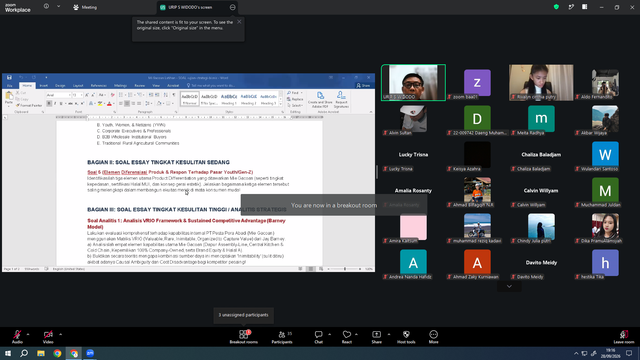The image size is (640, 360).
Task: Show more participants with the down chevron
Action: 509,287
